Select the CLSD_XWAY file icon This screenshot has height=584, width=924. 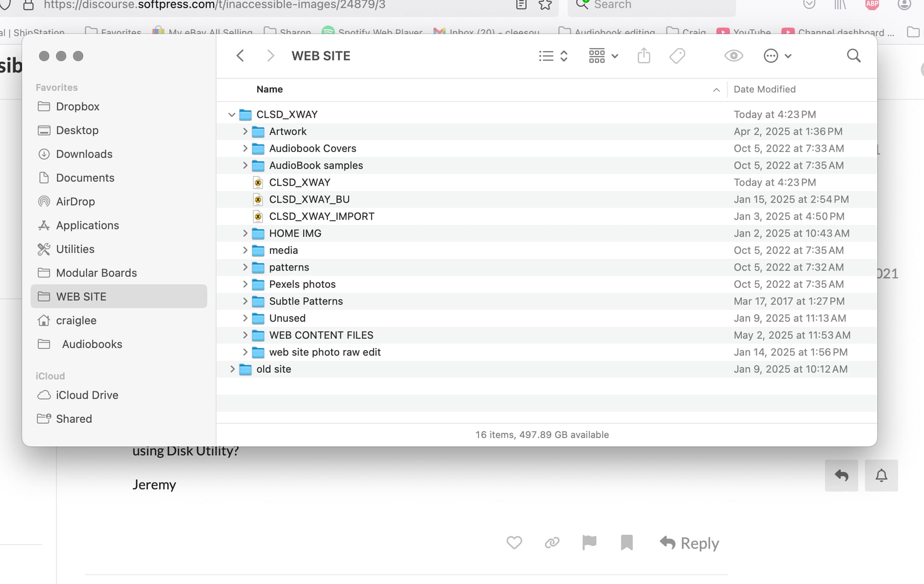258,182
